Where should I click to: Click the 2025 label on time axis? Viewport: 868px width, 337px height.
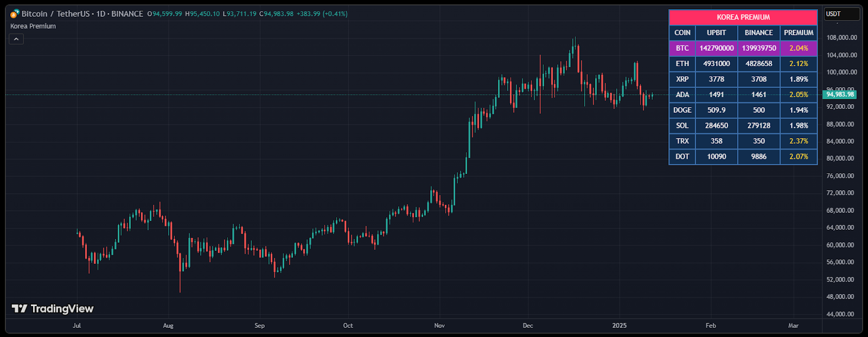620,326
